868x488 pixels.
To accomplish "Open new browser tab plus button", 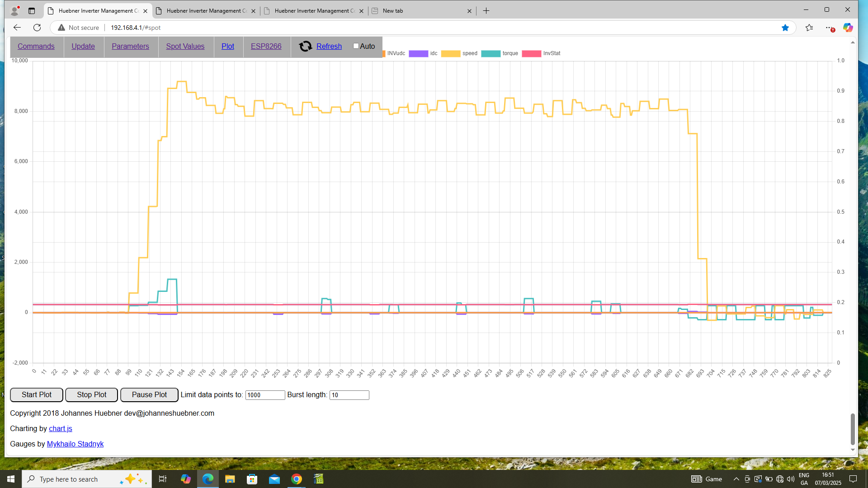I will point(486,11).
